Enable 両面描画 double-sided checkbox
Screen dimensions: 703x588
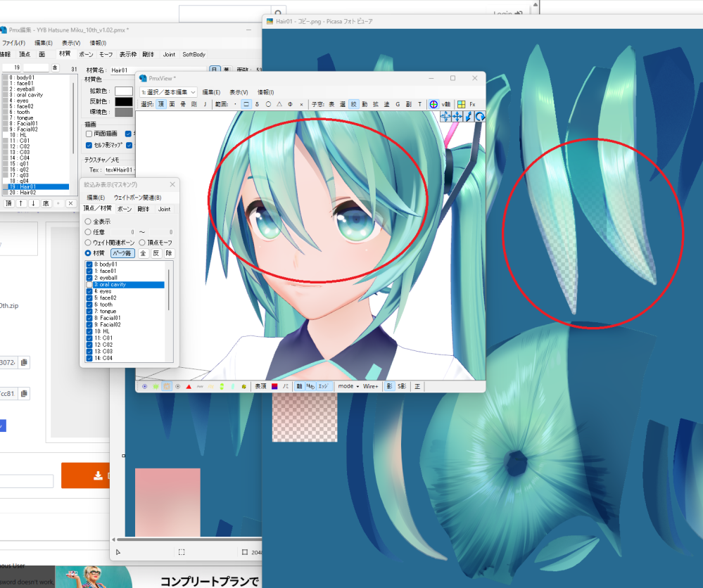[89, 134]
